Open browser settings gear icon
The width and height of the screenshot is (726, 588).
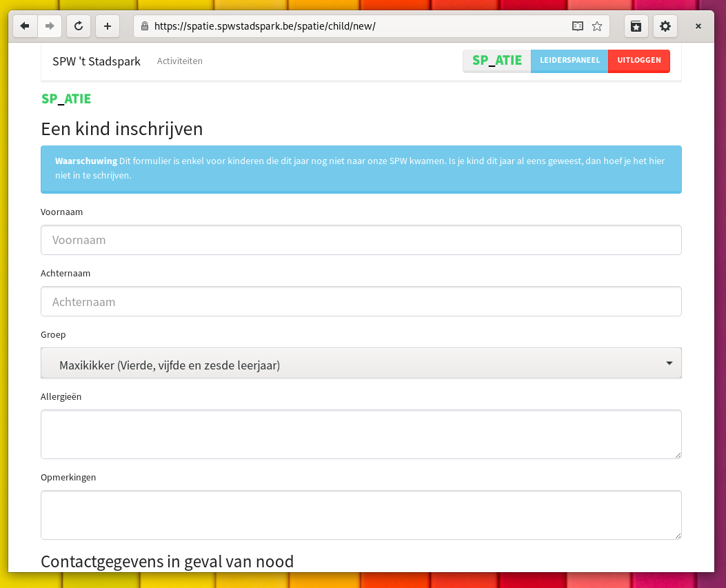665,26
